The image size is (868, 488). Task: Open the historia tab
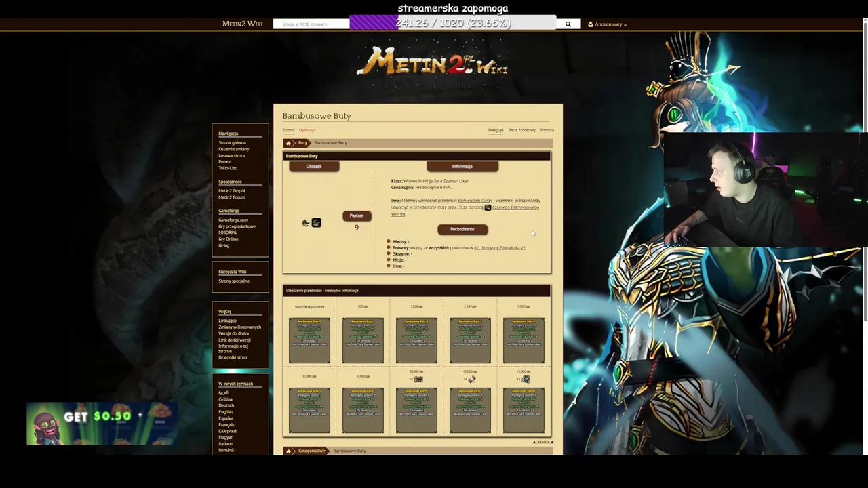(x=547, y=130)
